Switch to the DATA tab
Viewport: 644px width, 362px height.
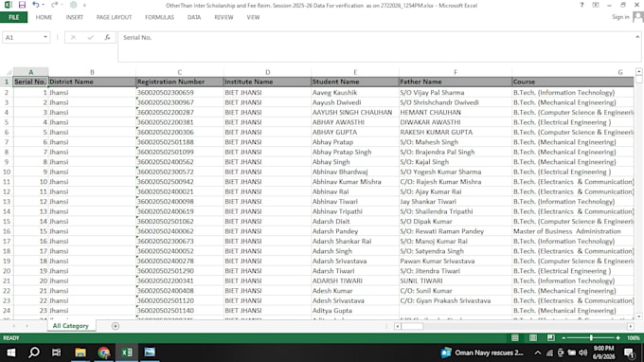194,17
